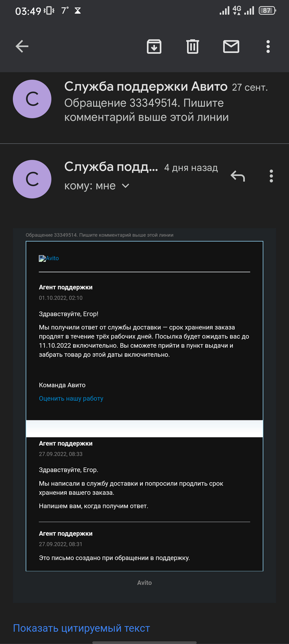Show quoted text «Показать цитируемый текст»

(x=81, y=628)
